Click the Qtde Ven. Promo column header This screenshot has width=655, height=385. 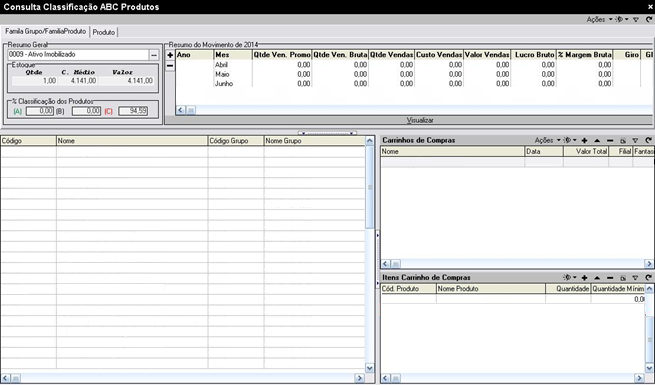click(282, 55)
